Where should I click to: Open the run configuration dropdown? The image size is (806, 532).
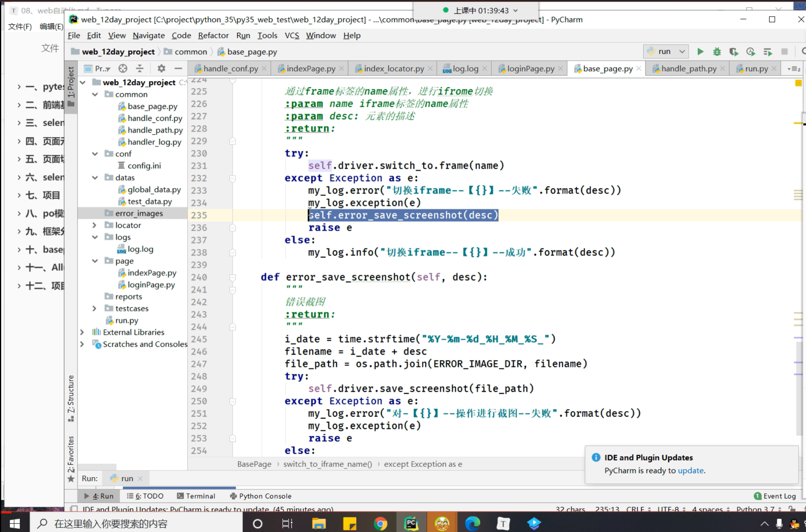pos(666,51)
